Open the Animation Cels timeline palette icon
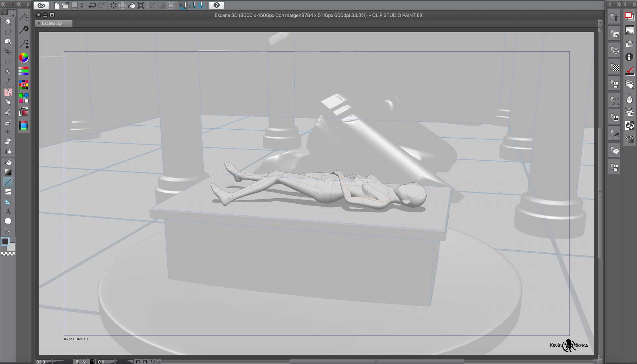The width and height of the screenshot is (637, 364). 629,140
